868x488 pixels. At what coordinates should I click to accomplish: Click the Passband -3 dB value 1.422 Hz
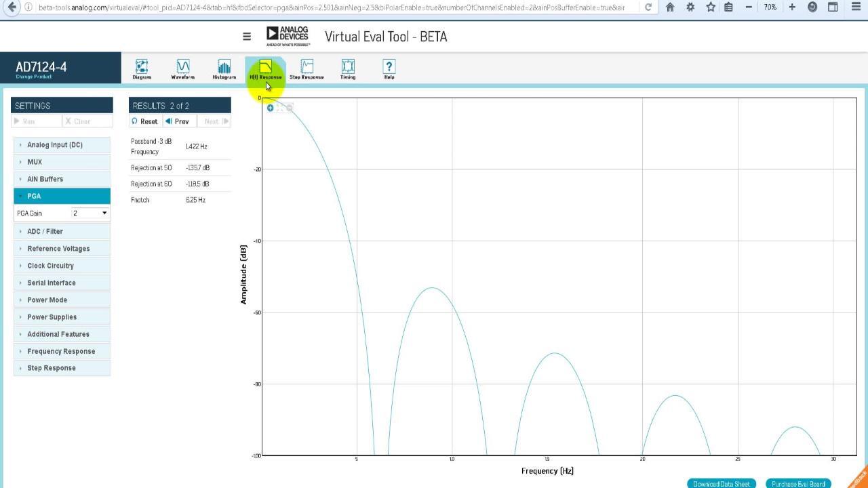pyautogui.click(x=197, y=146)
